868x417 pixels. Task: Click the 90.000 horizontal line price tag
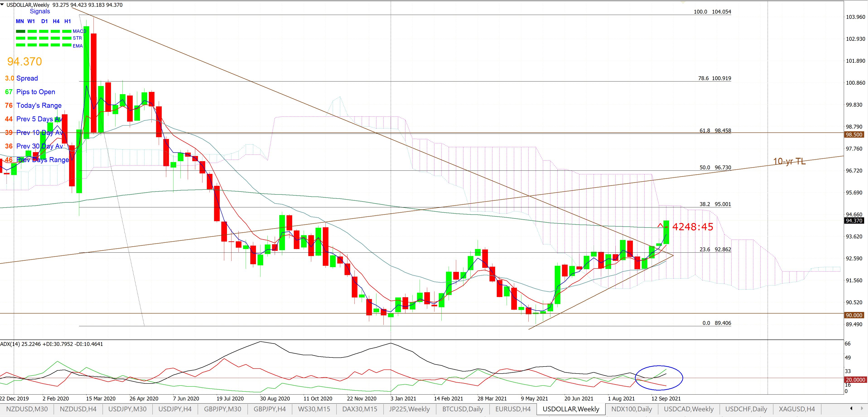(x=854, y=315)
